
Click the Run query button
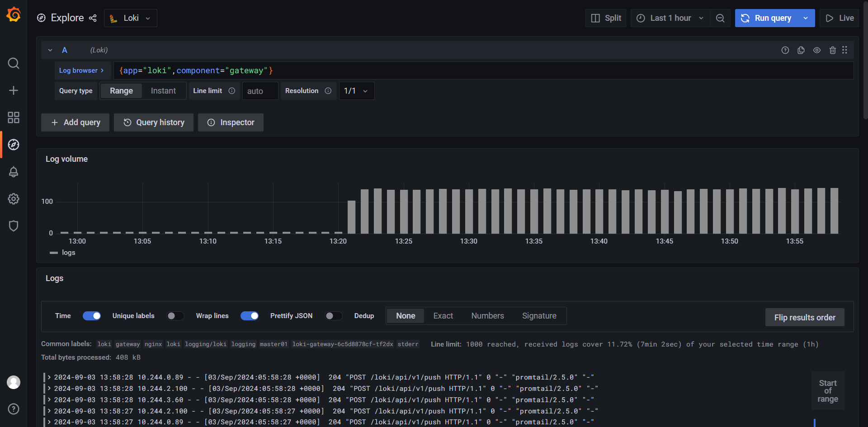pos(766,18)
